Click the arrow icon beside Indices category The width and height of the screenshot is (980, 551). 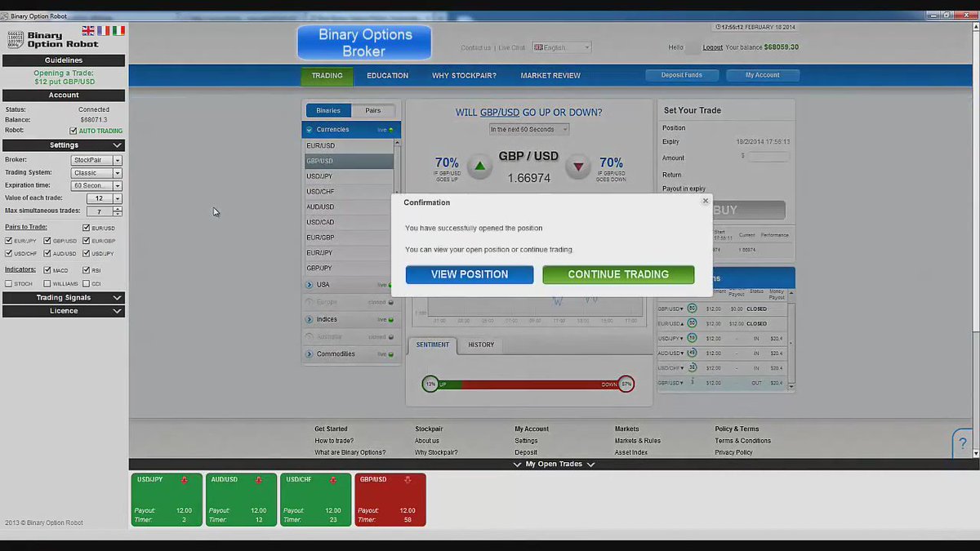coord(310,320)
